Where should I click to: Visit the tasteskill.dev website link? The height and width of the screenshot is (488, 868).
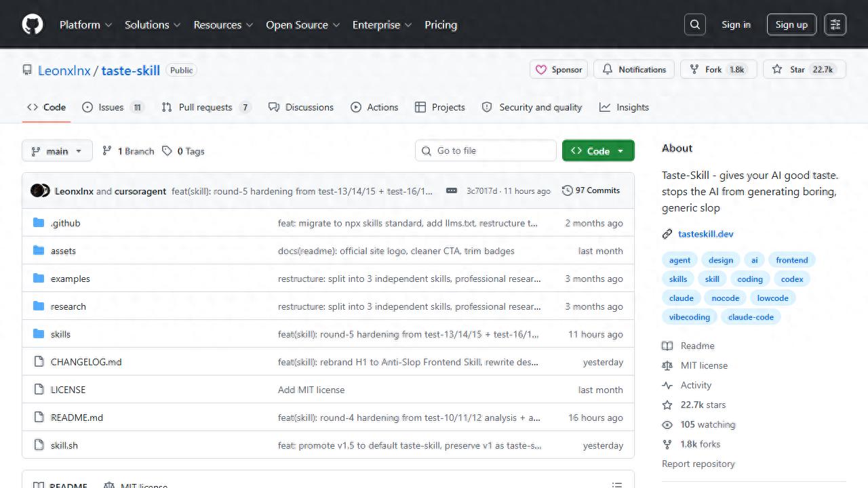point(706,234)
